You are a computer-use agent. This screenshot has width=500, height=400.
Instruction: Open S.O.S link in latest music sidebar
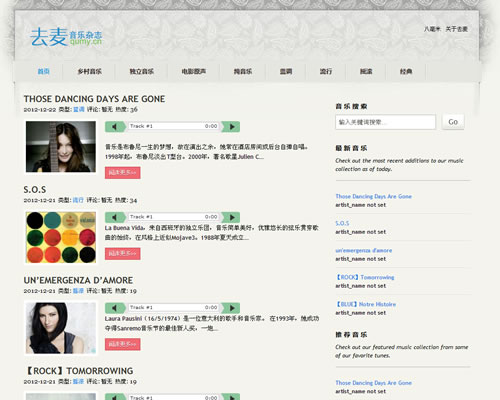pyautogui.click(x=342, y=223)
